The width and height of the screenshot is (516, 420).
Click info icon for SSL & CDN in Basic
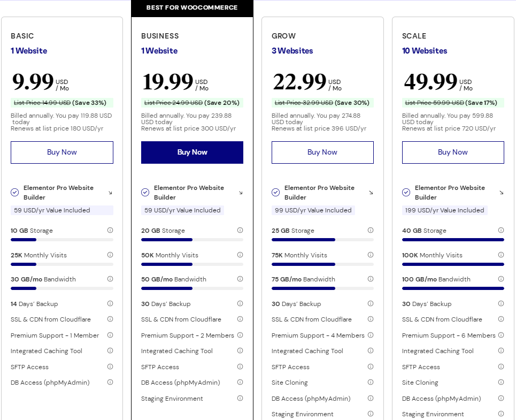pos(110,319)
